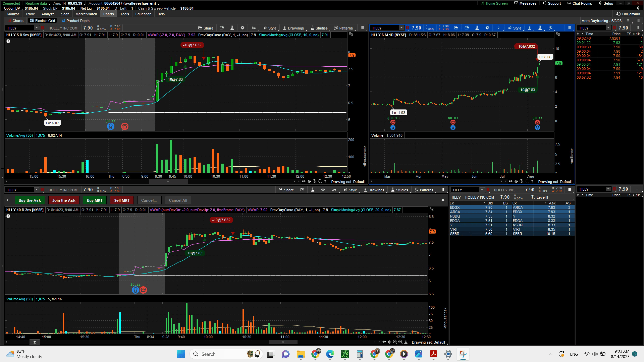Click zoom out magnifier below top-left chart
The width and height of the screenshot is (644, 362).
pyautogui.click(x=320, y=181)
